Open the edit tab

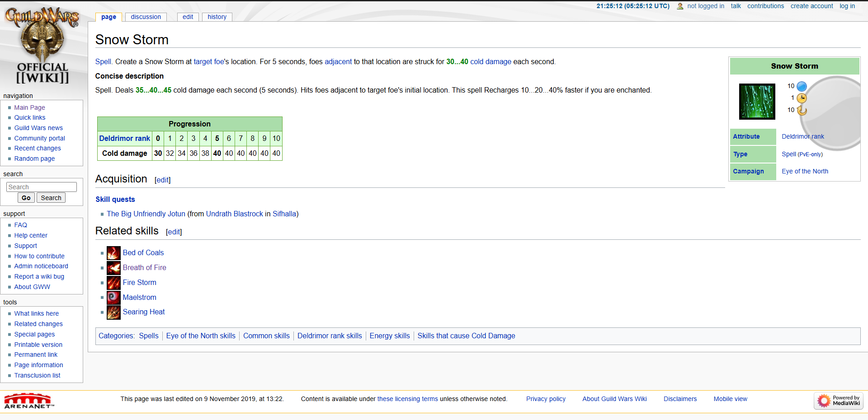pos(188,17)
